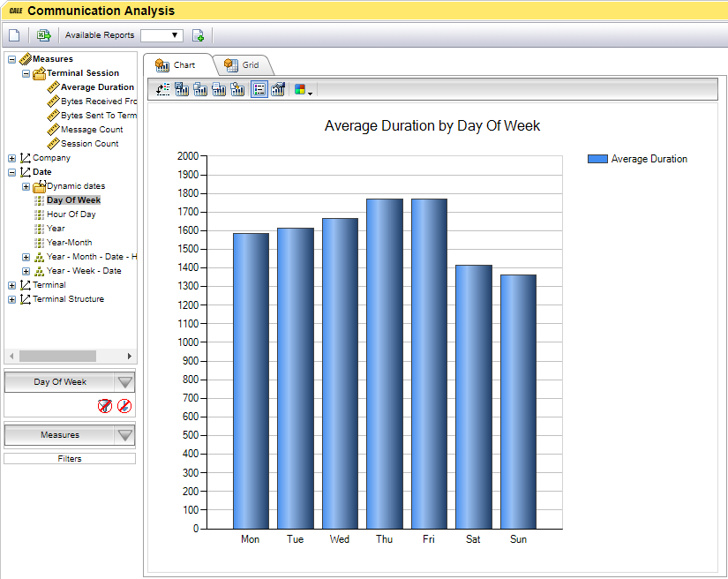This screenshot has height=579, width=728.
Task: Click the new blank report icon
Action: tap(14, 35)
